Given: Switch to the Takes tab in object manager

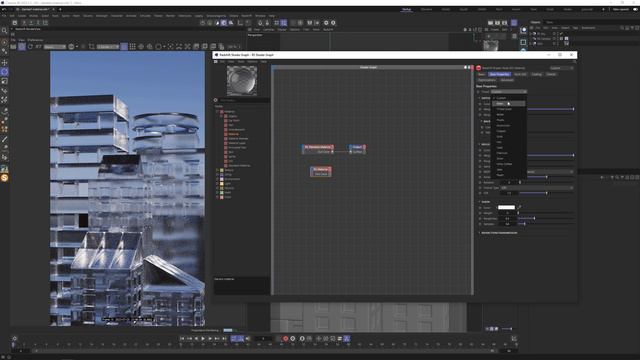Looking at the screenshot, I should point(550,22).
